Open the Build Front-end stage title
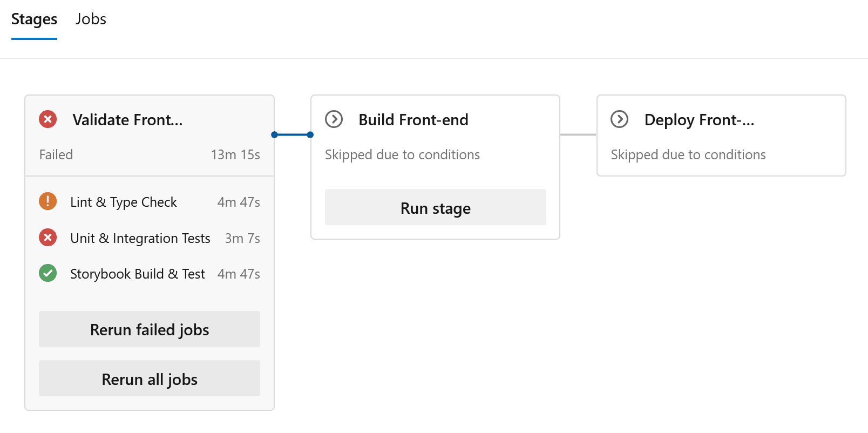 pyautogui.click(x=413, y=120)
